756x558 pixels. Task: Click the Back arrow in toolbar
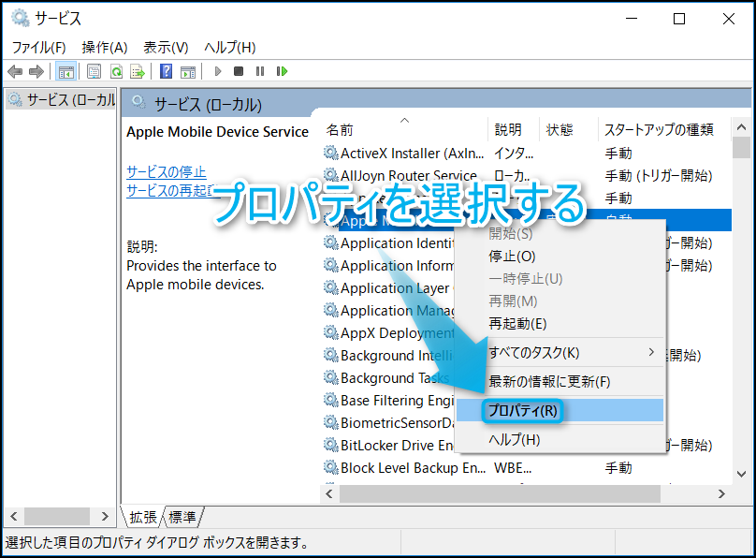pos(15,71)
